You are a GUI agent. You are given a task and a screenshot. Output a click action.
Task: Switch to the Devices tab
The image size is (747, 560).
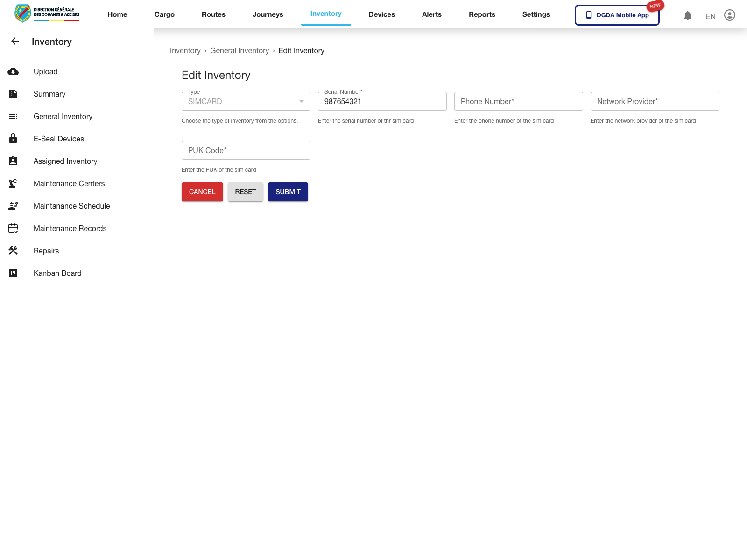click(x=381, y=14)
